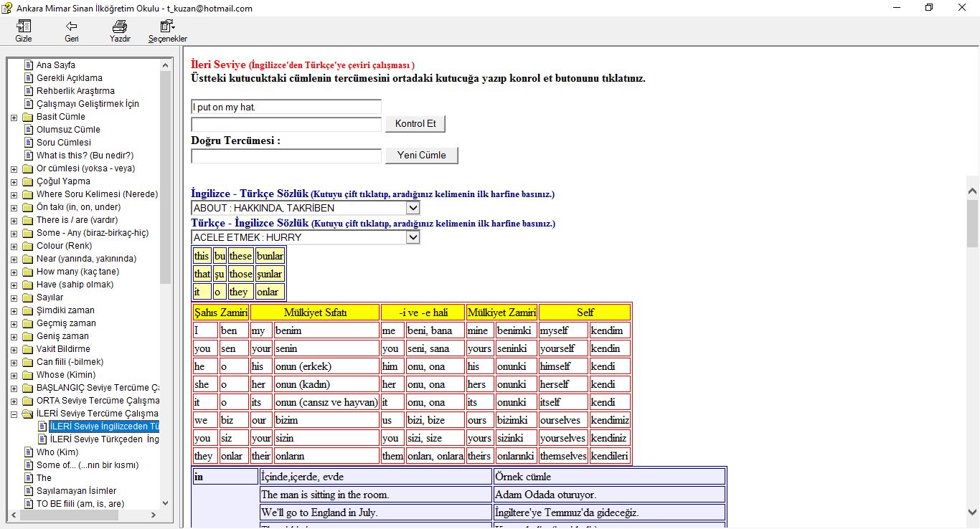Click the Sayılamayan İsimler page icon

click(x=29, y=491)
